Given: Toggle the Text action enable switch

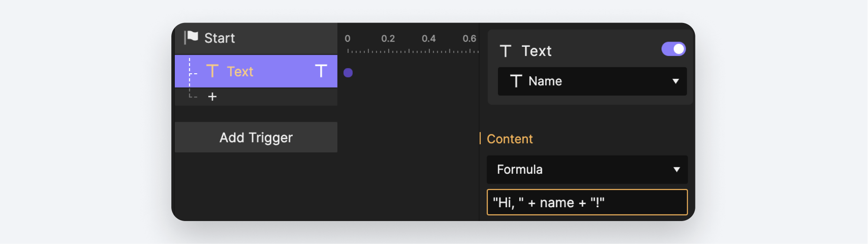Looking at the screenshot, I should 673,49.
